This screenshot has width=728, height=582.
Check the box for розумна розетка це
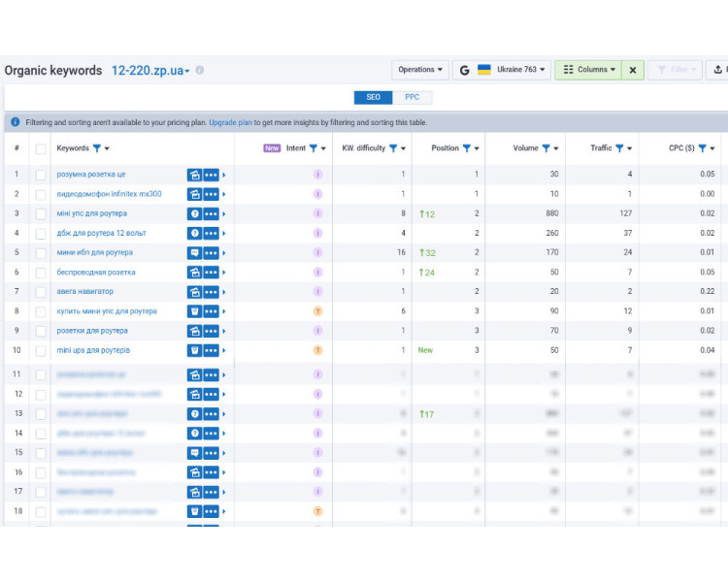(x=41, y=175)
